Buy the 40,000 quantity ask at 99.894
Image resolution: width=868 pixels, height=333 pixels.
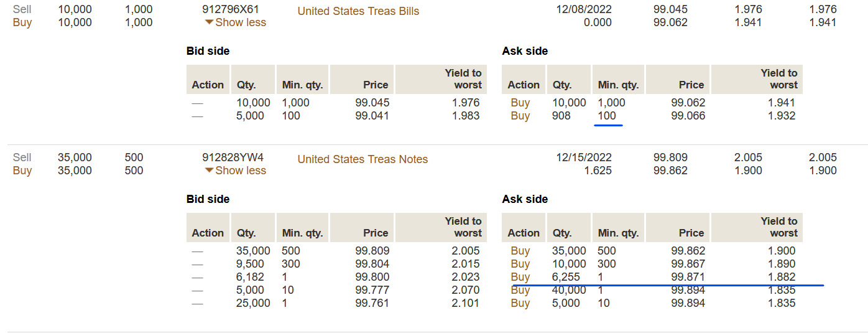pyautogui.click(x=520, y=290)
